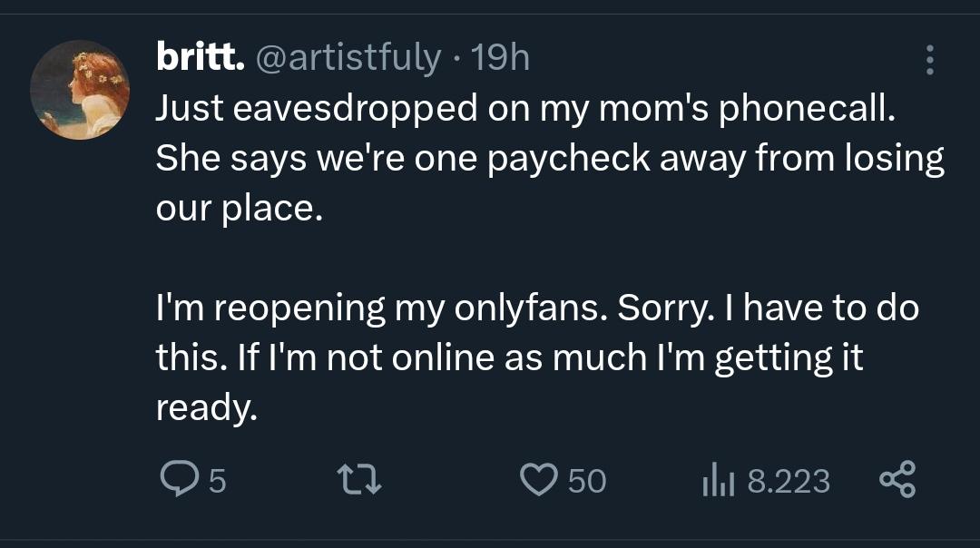Image resolution: width=980 pixels, height=548 pixels.
Task: Open view analytics bar chart icon
Action: pyautogui.click(x=717, y=479)
